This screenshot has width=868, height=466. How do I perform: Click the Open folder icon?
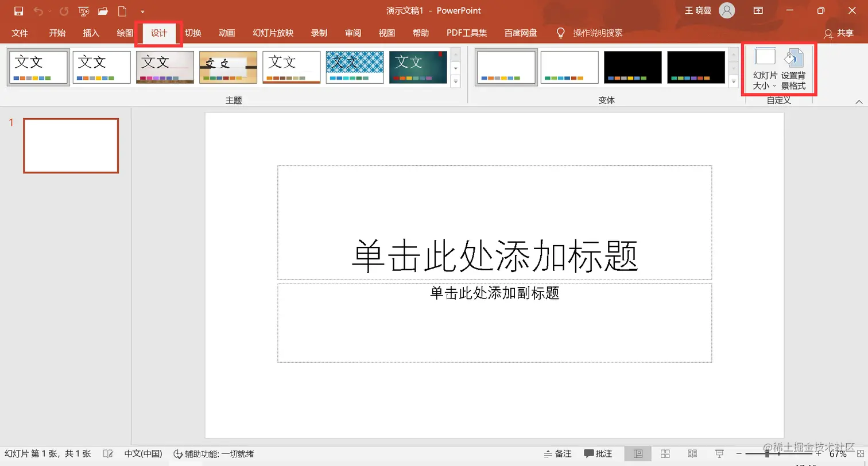103,11
